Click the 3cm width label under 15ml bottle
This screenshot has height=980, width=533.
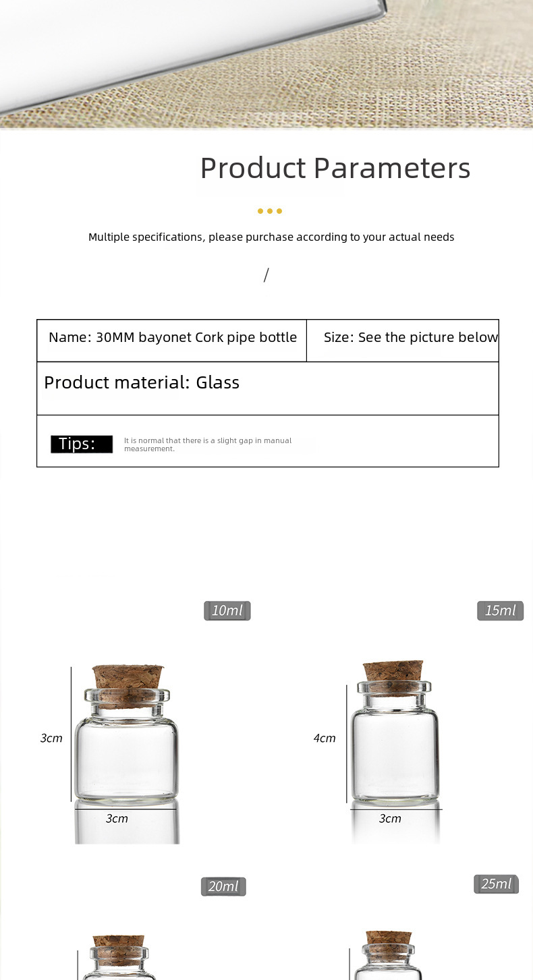click(x=390, y=819)
